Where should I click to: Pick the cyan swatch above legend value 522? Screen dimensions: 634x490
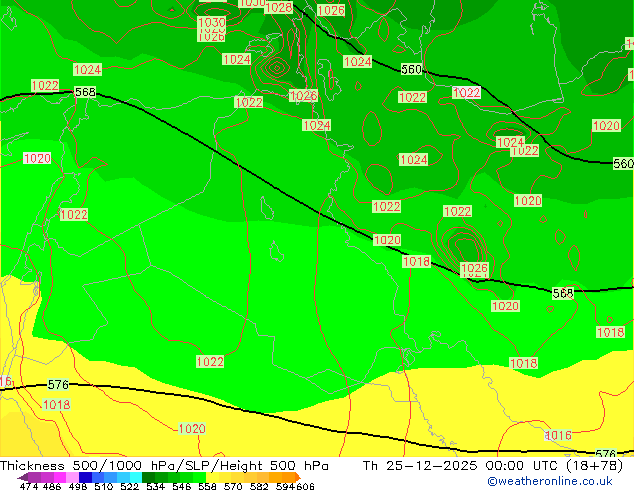click(135, 477)
